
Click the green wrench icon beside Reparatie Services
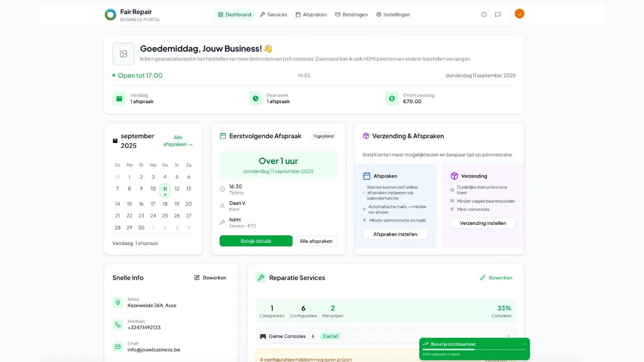pos(261,278)
